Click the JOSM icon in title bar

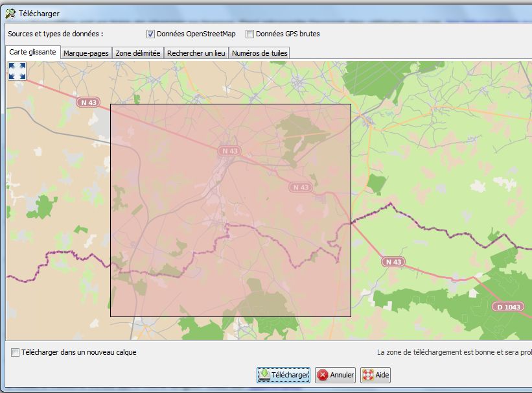coord(10,12)
